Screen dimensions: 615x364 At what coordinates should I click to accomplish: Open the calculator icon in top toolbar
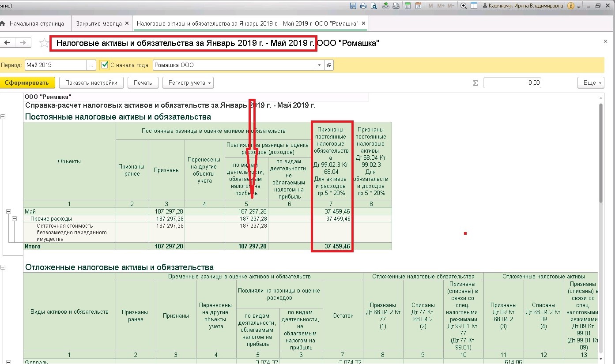407,6
